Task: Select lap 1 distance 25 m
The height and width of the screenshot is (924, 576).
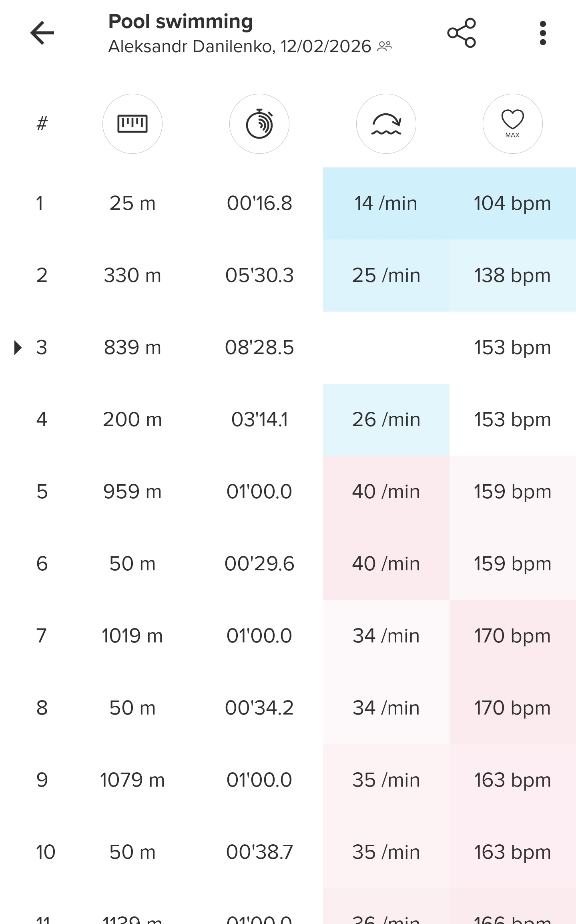Action: click(x=132, y=203)
